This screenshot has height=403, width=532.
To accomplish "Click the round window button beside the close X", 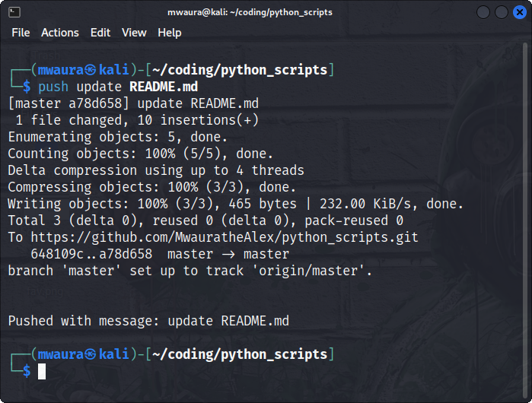I will 501,12.
